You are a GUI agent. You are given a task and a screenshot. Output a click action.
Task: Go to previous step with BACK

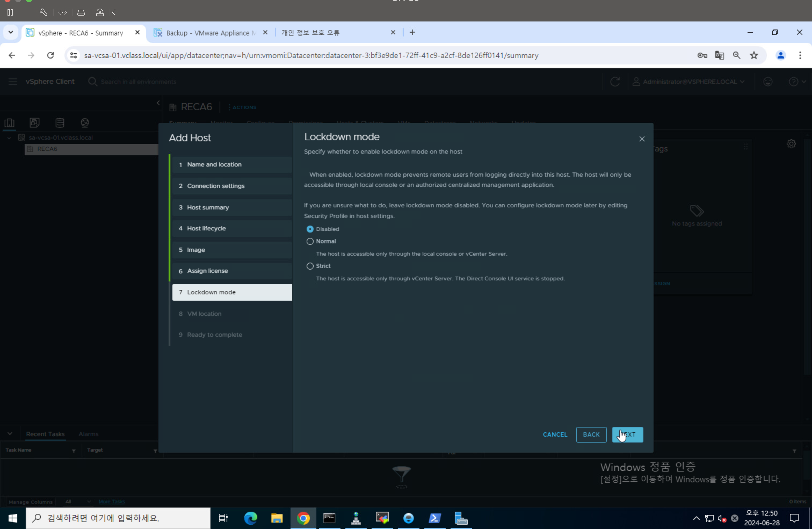[x=591, y=434]
